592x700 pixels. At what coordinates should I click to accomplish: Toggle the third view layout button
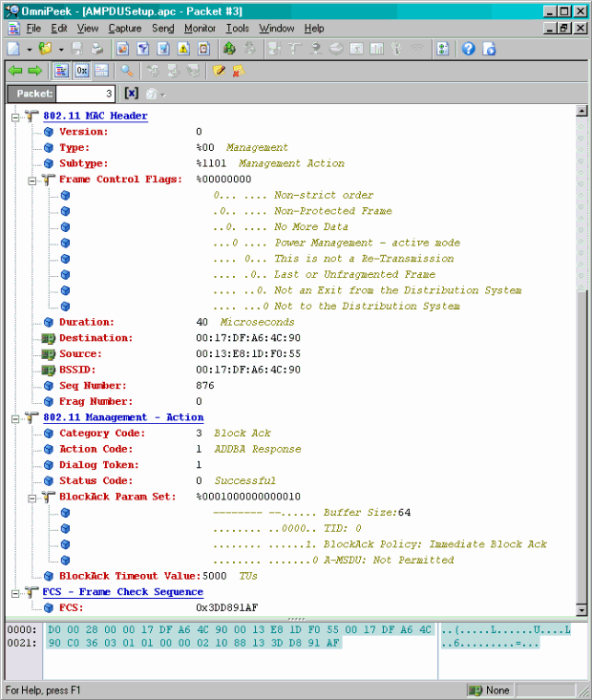pyautogui.click(x=102, y=71)
